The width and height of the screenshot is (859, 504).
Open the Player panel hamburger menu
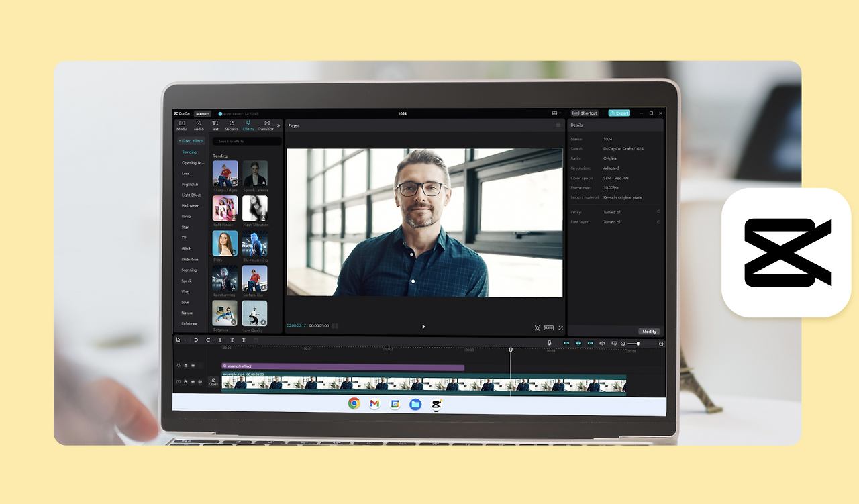click(558, 125)
